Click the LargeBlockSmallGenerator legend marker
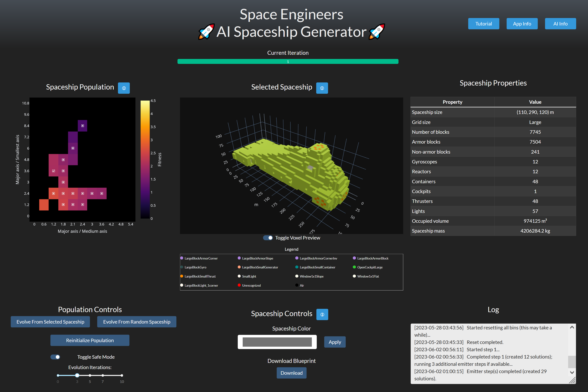The width and height of the screenshot is (588, 392). click(239, 267)
